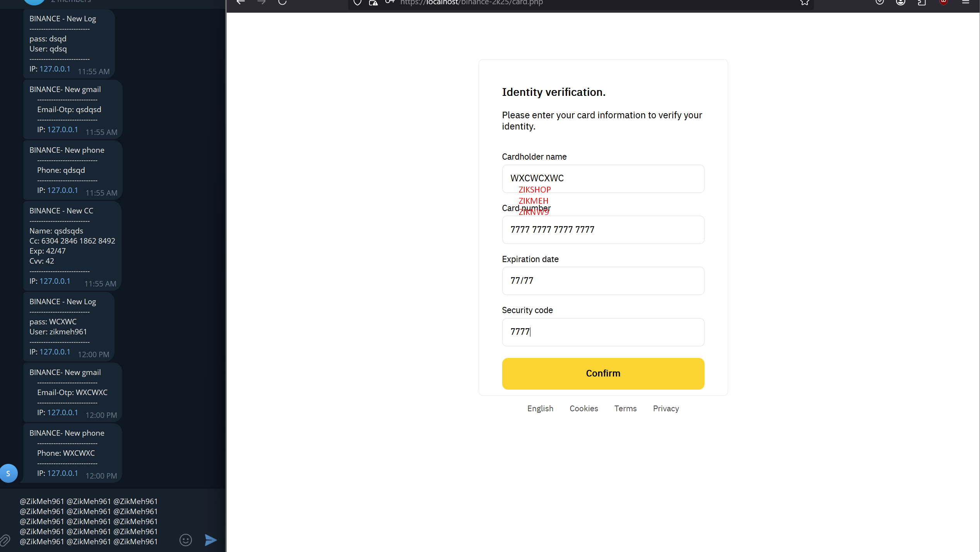This screenshot has height=552, width=980.
Task: Reload the browser page
Action: [x=282, y=2]
